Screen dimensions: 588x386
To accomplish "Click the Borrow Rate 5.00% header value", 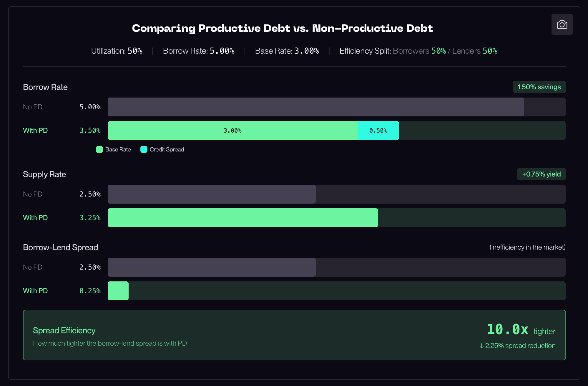I will tap(222, 51).
